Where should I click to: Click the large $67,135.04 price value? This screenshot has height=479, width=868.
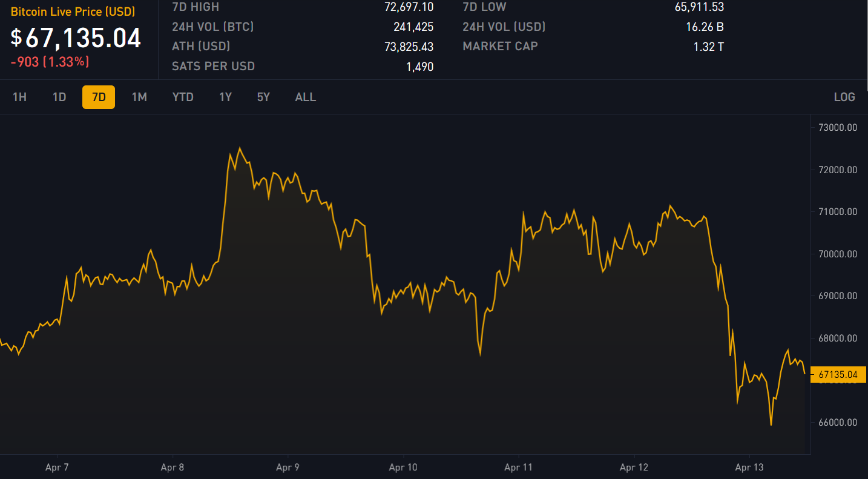tap(76, 38)
